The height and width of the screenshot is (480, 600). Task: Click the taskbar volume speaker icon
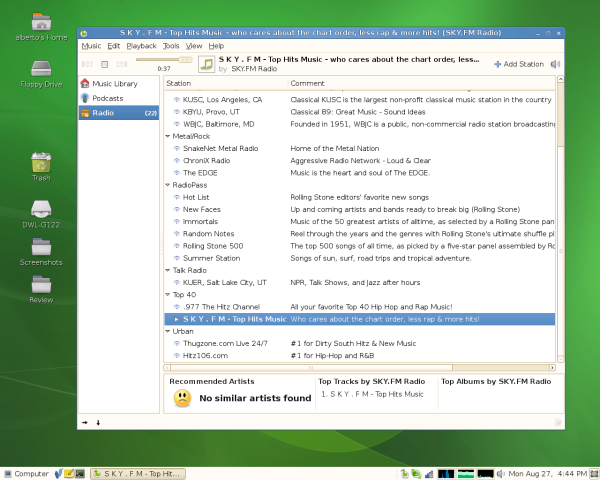pos(501,474)
